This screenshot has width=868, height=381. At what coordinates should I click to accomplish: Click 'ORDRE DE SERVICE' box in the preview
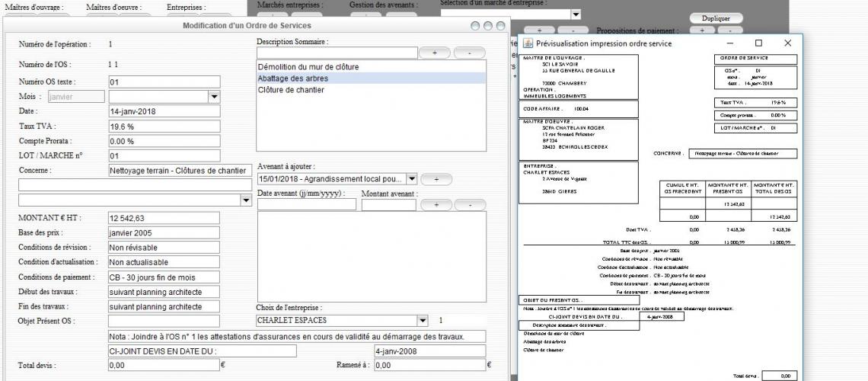click(755, 59)
